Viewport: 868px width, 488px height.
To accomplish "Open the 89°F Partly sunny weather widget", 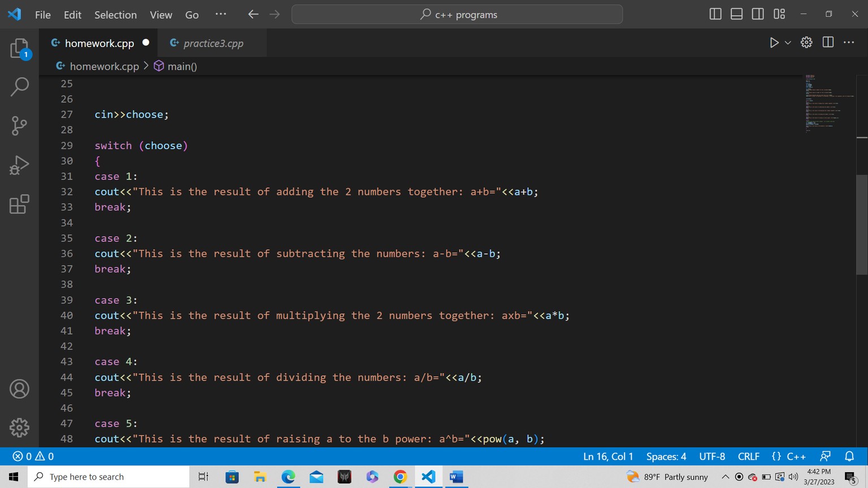I will (667, 477).
